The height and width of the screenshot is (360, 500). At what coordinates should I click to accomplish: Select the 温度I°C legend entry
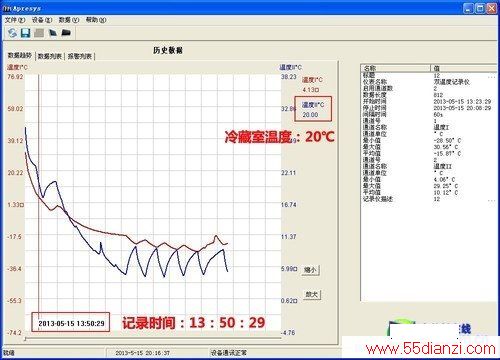point(312,85)
